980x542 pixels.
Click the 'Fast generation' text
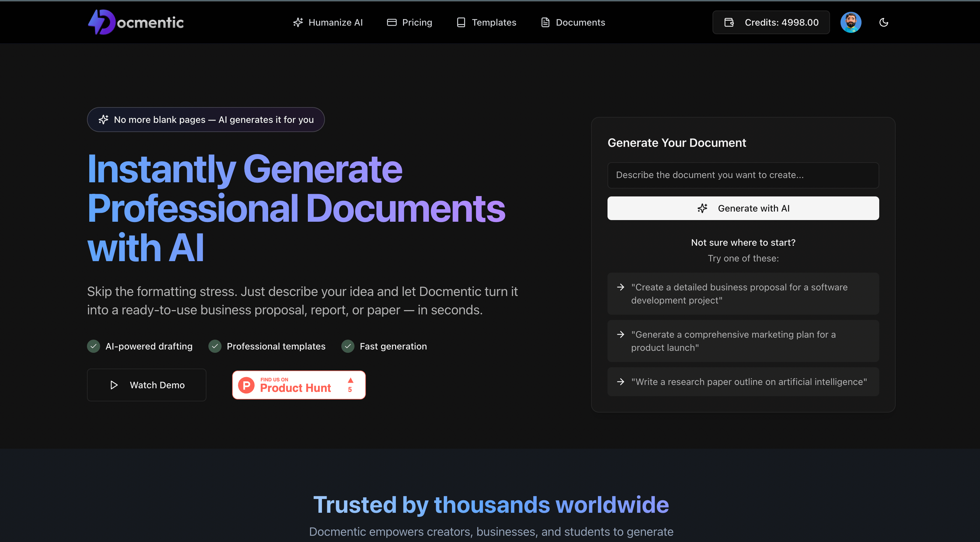[x=393, y=346]
